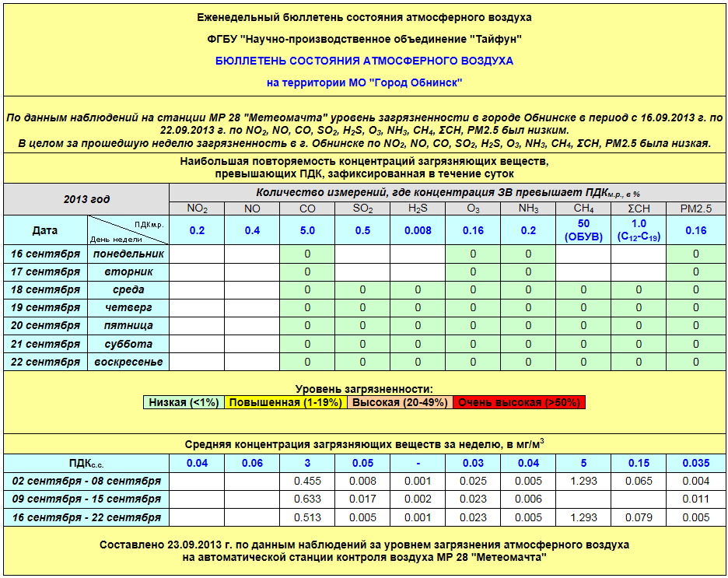Click the "Высокая (20-49%)" legend swatch
The width and height of the screenshot is (728, 578).
click(400, 402)
